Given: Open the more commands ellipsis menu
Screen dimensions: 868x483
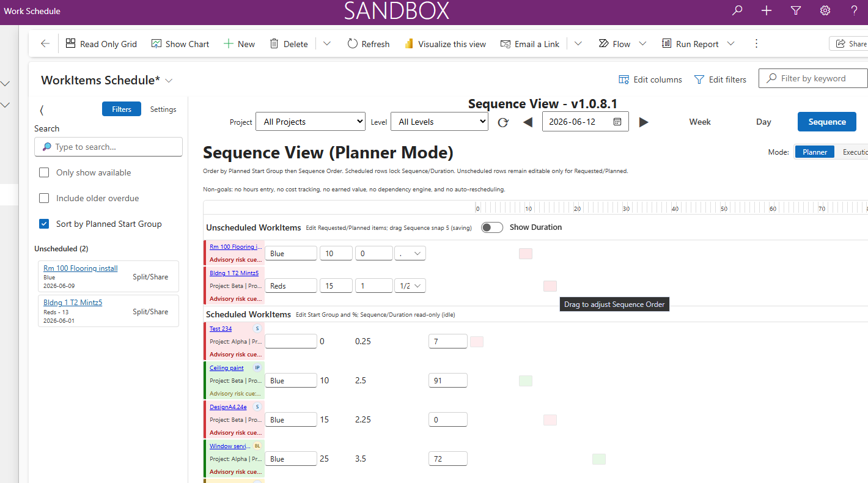Looking at the screenshot, I should [x=756, y=43].
